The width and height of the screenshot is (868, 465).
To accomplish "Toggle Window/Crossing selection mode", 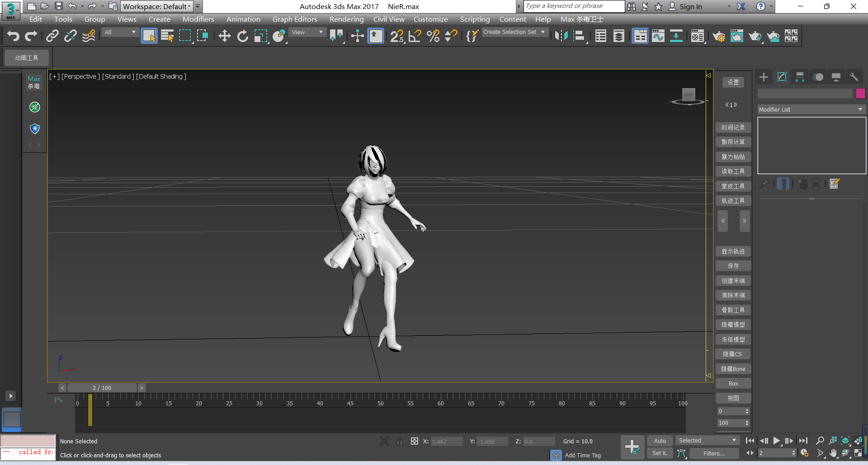I will [203, 36].
